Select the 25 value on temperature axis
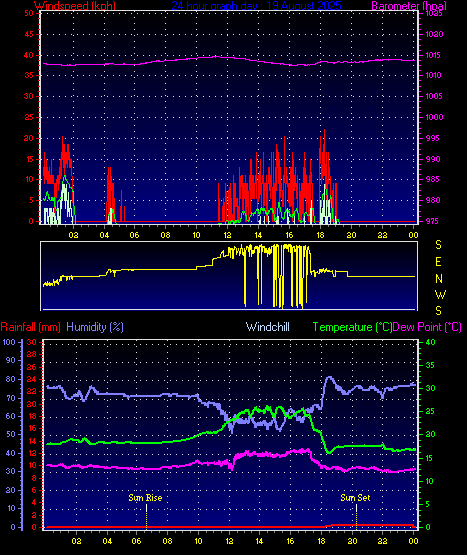 (x=430, y=412)
